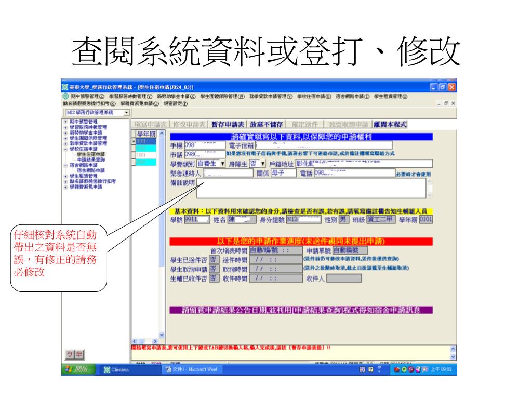Expand the 學生租賃管理 tree node
The height and width of the screenshot is (399, 532).
coord(65,176)
